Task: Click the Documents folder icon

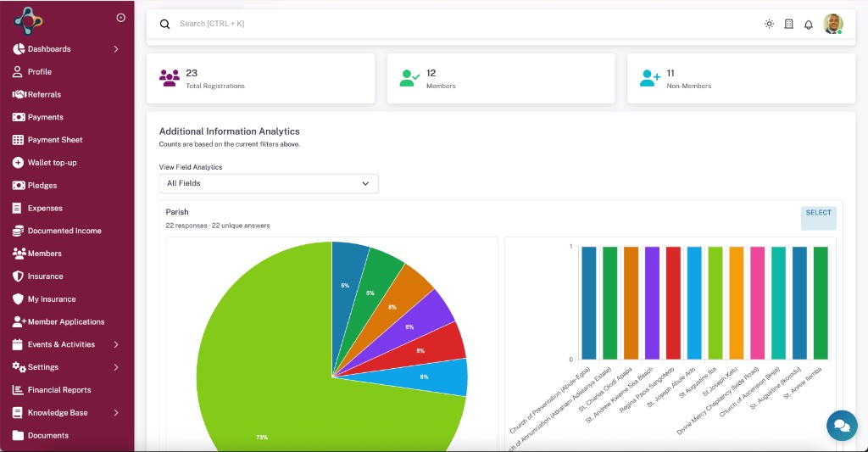Action: (x=19, y=435)
